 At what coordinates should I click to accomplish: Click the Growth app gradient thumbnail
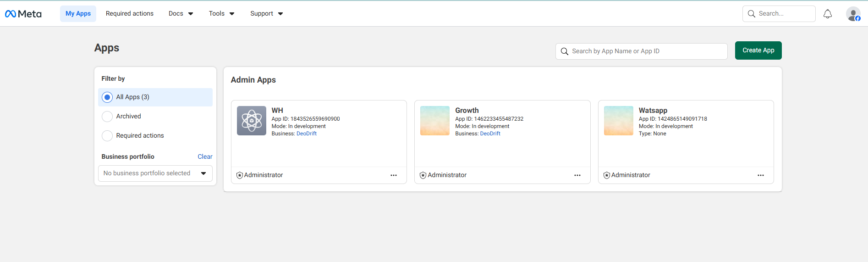point(435,121)
